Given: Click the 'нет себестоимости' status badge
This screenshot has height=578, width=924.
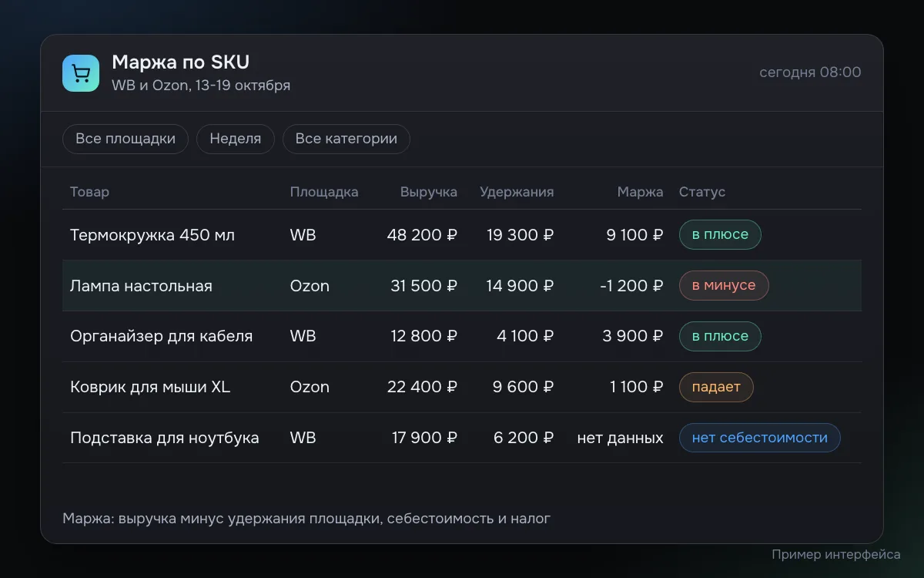Looking at the screenshot, I should [x=760, y=438].
